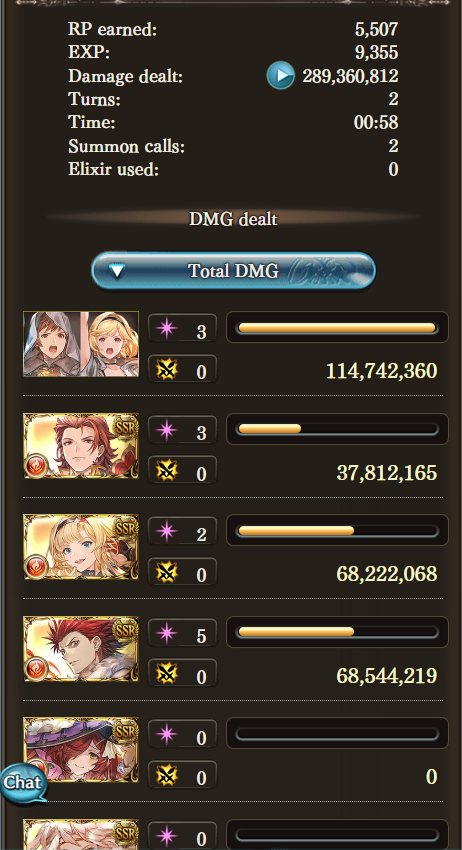462x850 pixels.
Task: Select the purple witch hat SSR character portrait
Action: click(81, 750)
